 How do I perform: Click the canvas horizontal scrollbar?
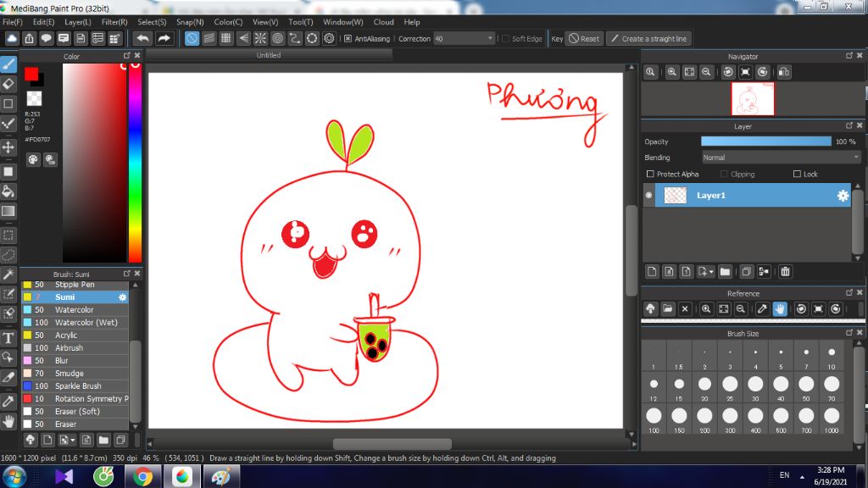392,444
